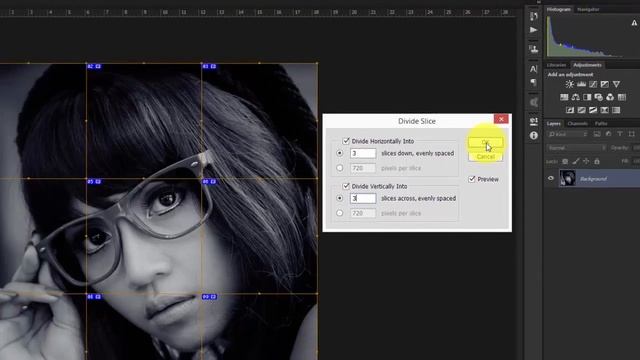
Task: Open the Actions panel play icon
Action: coord(533,30)
